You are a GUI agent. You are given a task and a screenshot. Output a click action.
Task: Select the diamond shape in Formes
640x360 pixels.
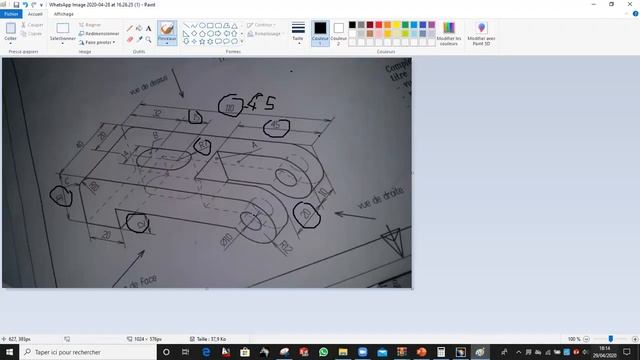[x=194, y=33]
